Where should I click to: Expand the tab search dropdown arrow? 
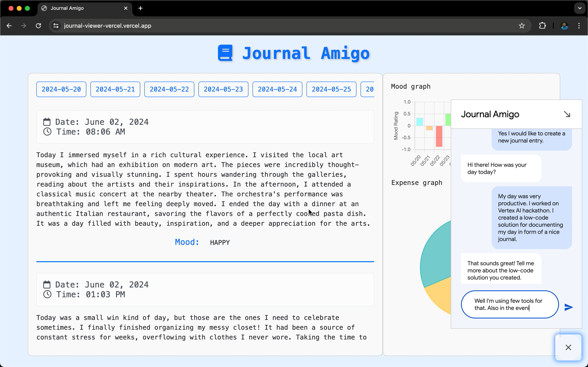pyautogui.click(x=580, y=8)
